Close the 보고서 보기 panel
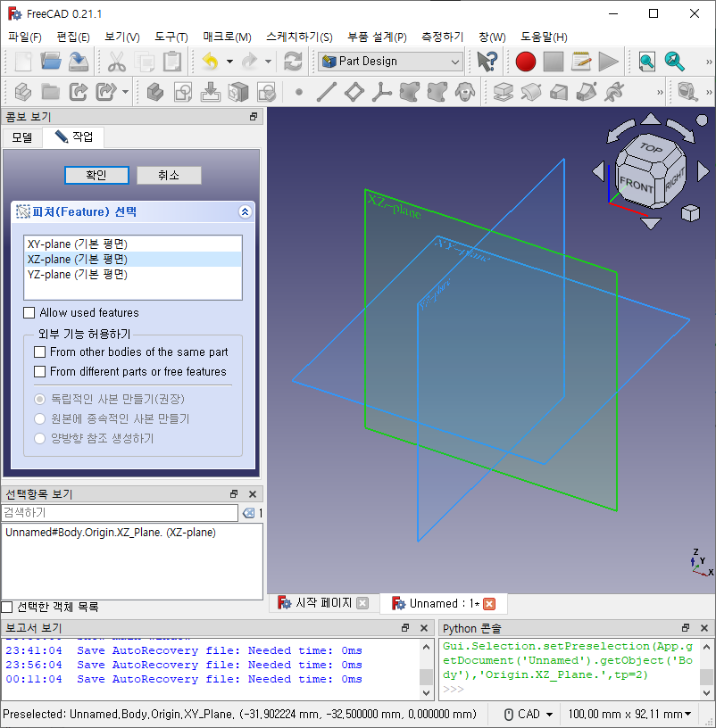The image size is (716, 728). [x=424, y=628]
